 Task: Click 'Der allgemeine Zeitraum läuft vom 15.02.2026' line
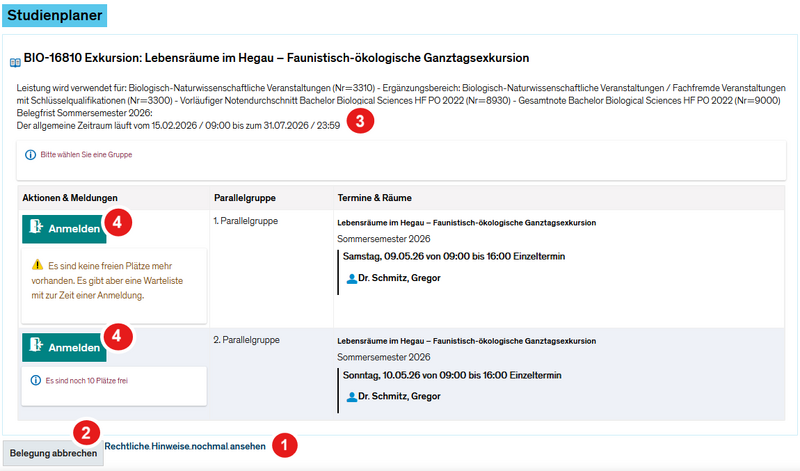[x=178, y=126]
